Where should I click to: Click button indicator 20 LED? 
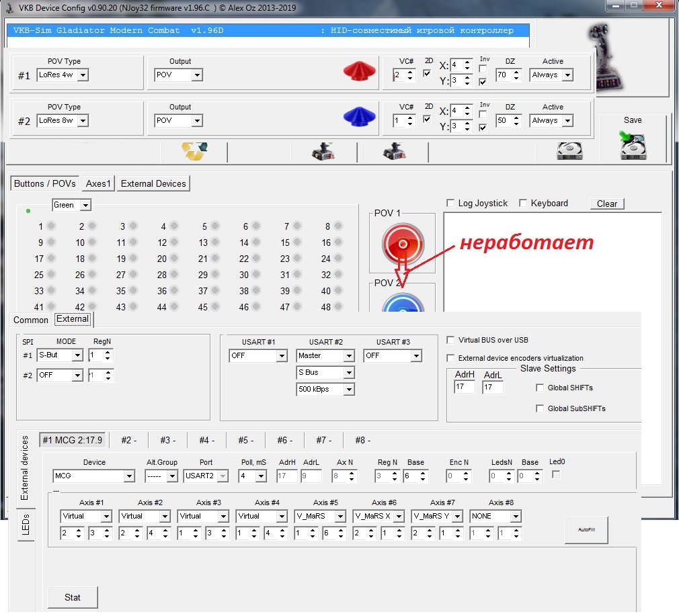[174, 258]
